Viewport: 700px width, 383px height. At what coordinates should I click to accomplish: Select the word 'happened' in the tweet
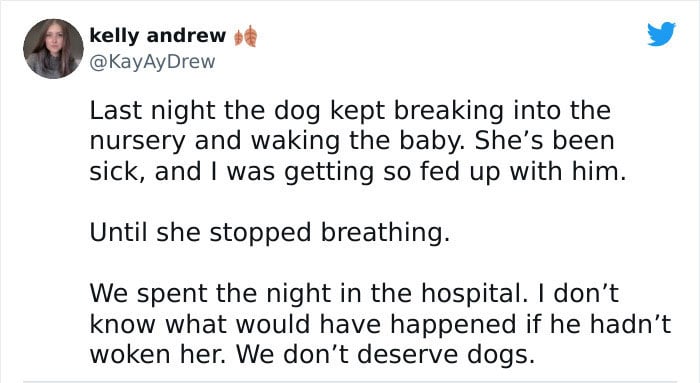453,325
